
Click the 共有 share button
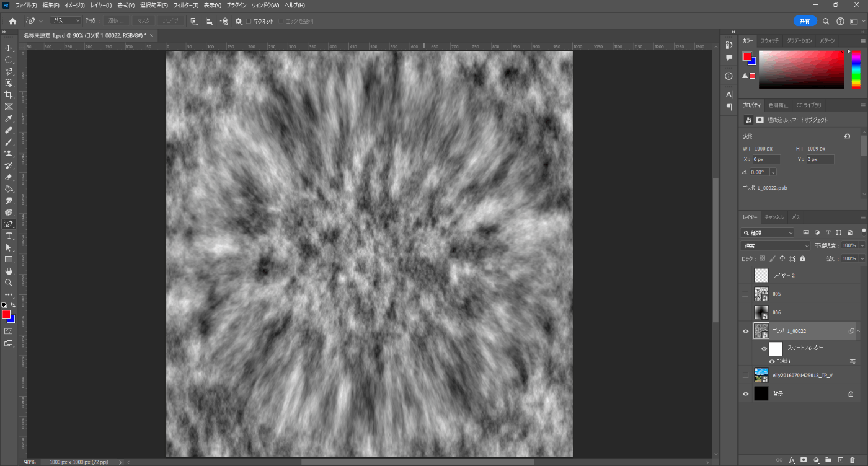click(x=805, y=21)
